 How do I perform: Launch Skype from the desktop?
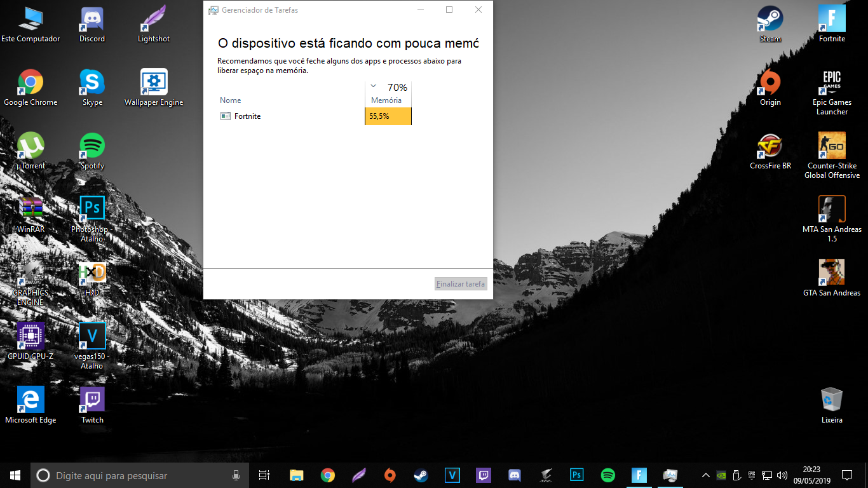[92, 88]
